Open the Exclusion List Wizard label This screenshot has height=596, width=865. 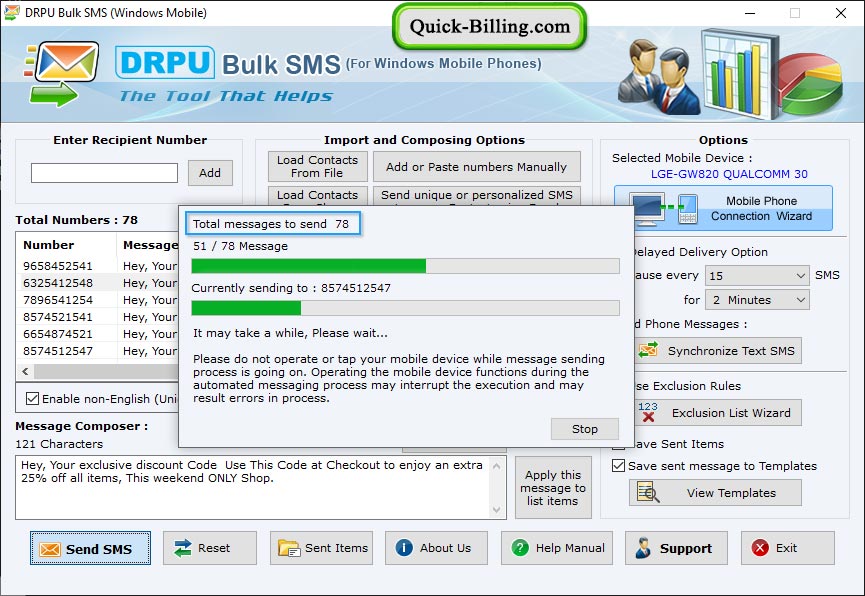click(x=731, y=413)
